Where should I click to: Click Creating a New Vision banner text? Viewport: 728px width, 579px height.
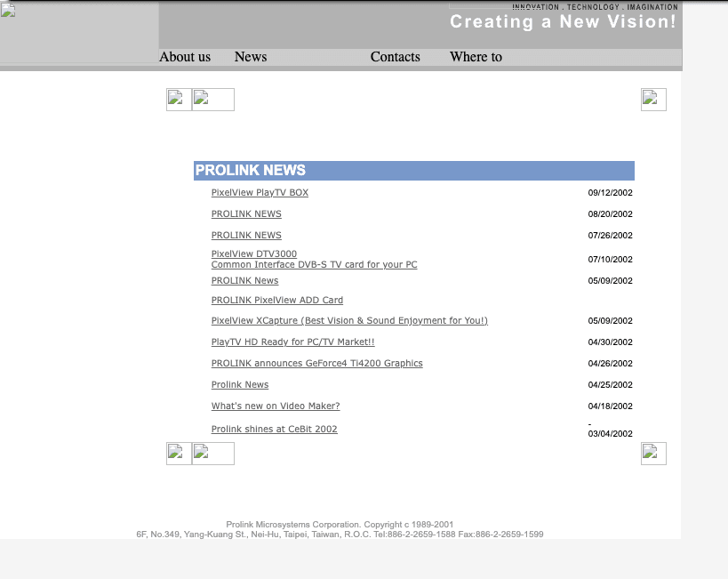(x=564, y=22)
